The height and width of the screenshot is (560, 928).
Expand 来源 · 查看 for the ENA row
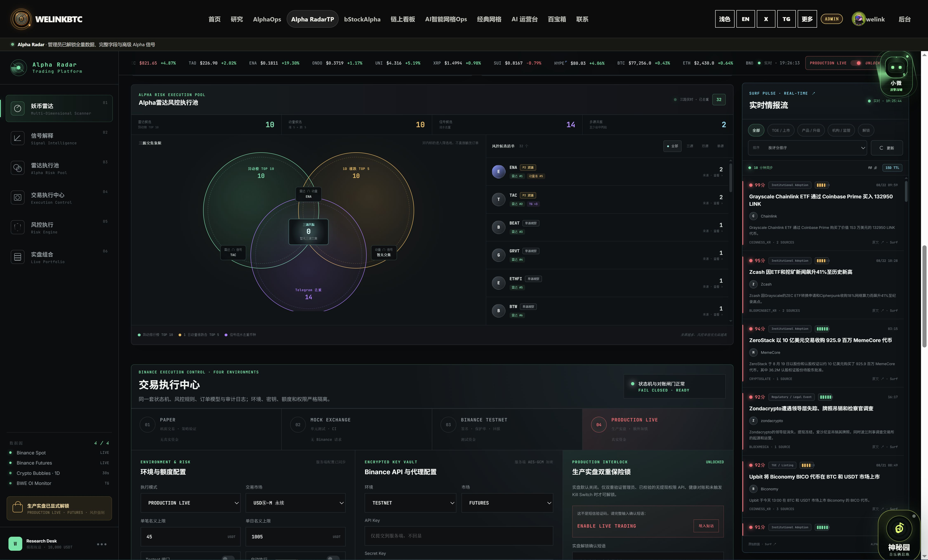point(712,175)
